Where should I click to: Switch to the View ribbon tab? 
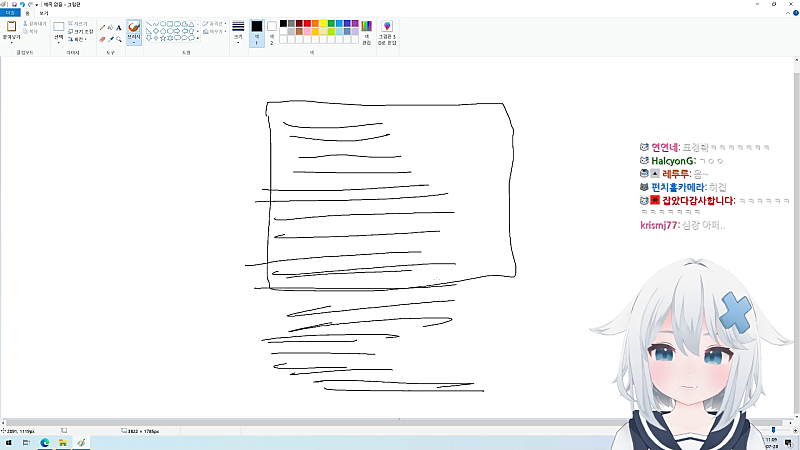[44, 13]
